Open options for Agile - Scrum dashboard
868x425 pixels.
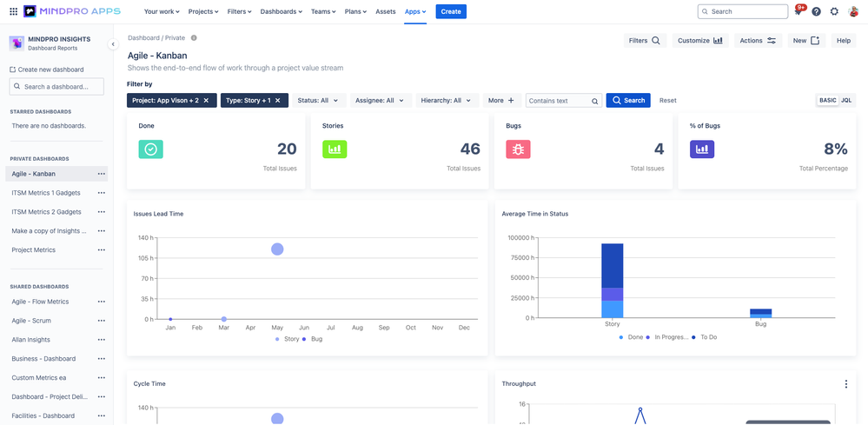coord(102,321)
